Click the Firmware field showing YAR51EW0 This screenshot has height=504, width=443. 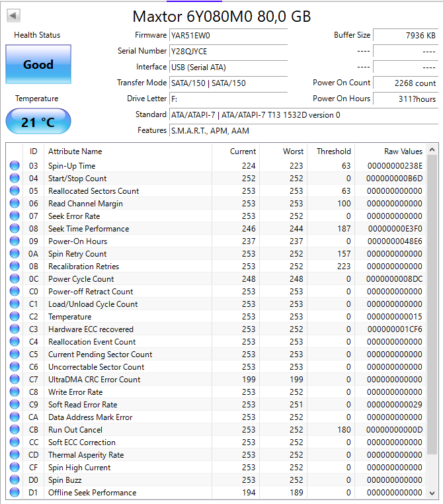(x=228, y=36)
